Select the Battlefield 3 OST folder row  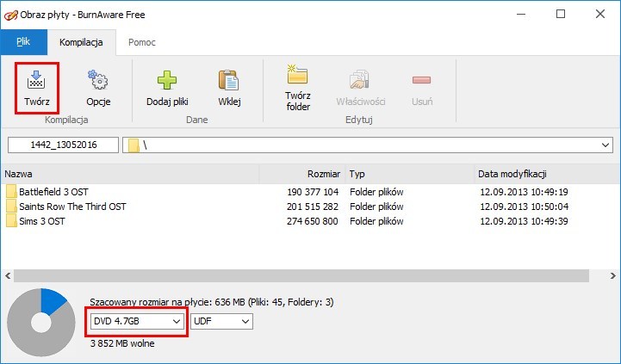click(x=310, y=192)
